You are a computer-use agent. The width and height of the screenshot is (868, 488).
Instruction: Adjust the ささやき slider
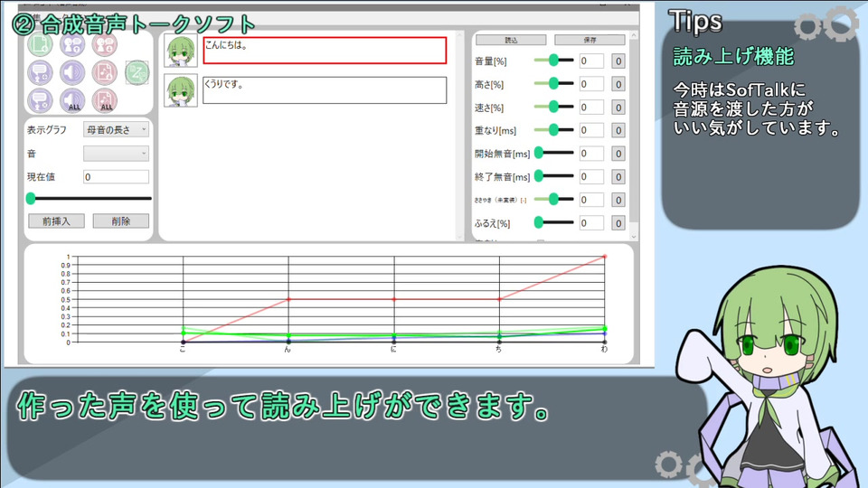(553, 199)
